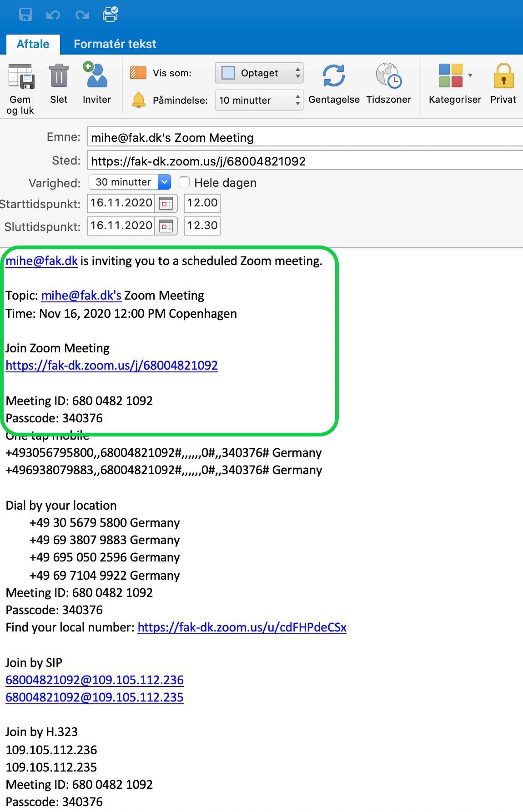The height and width of the screenshot is (812, 523).
Task: Click the Emne subject field
Action: pyautogui.click(x=305, y=137)
